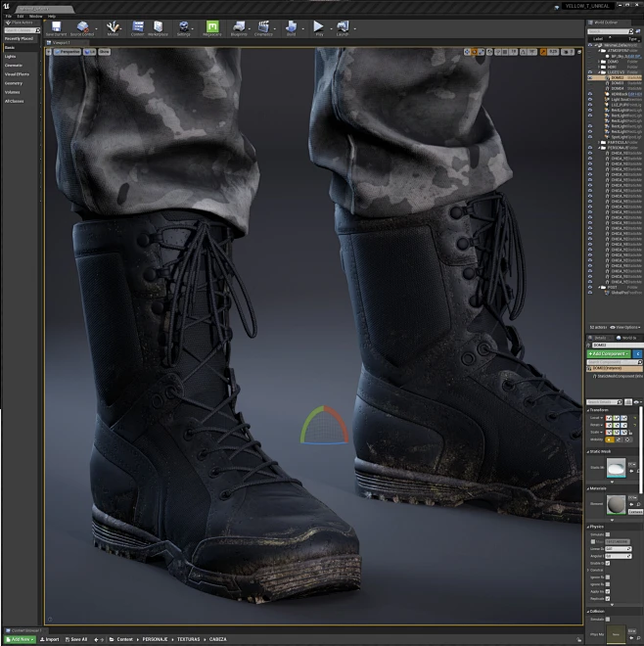
Task: Click the Save Current toolbar icon
Action: click(x=56, y=28)
